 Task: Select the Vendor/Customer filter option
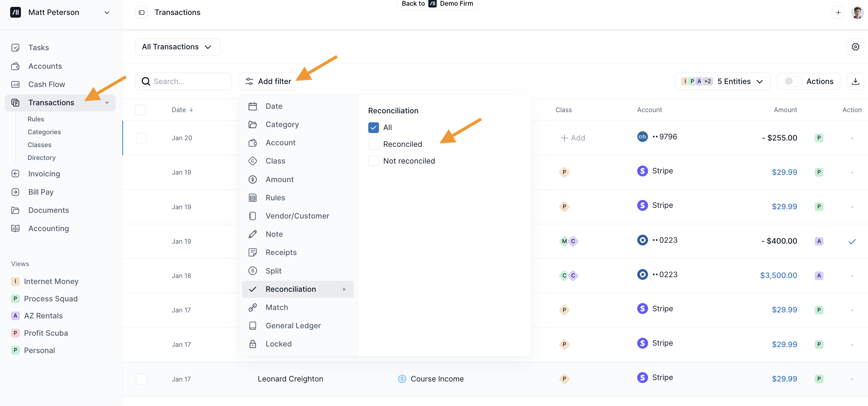coord(297,216)
